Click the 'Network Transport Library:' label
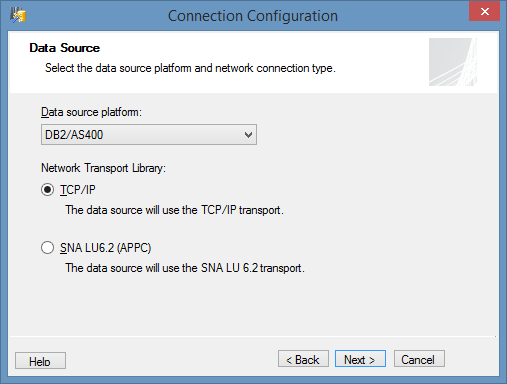Image resolution: width=507 pixels, height=384 pixels. tap(103, 168)
